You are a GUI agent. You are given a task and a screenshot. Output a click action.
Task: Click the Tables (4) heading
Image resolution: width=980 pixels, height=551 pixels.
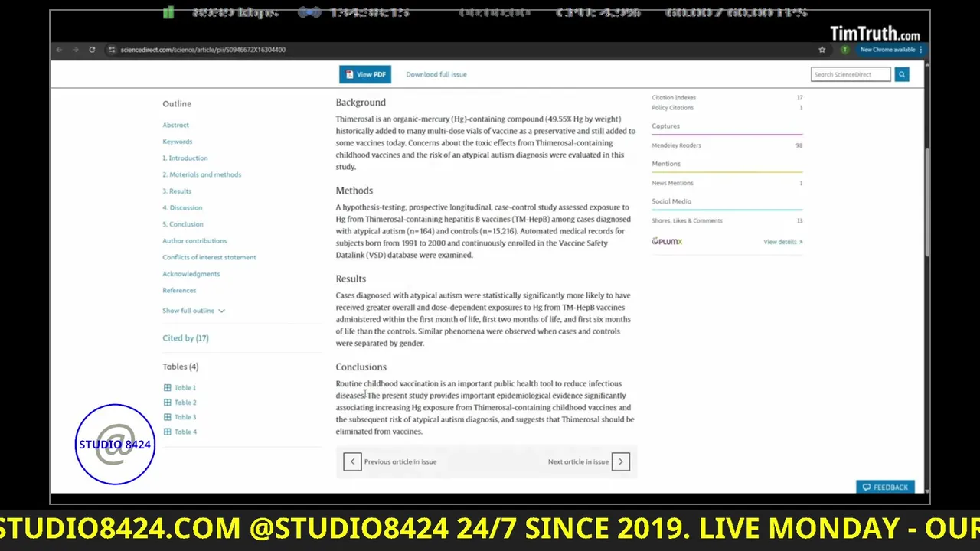click(181, 367)
